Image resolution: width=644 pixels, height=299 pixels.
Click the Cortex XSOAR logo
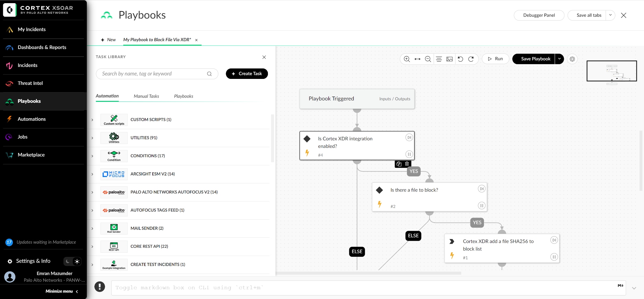tap(10, 10)
